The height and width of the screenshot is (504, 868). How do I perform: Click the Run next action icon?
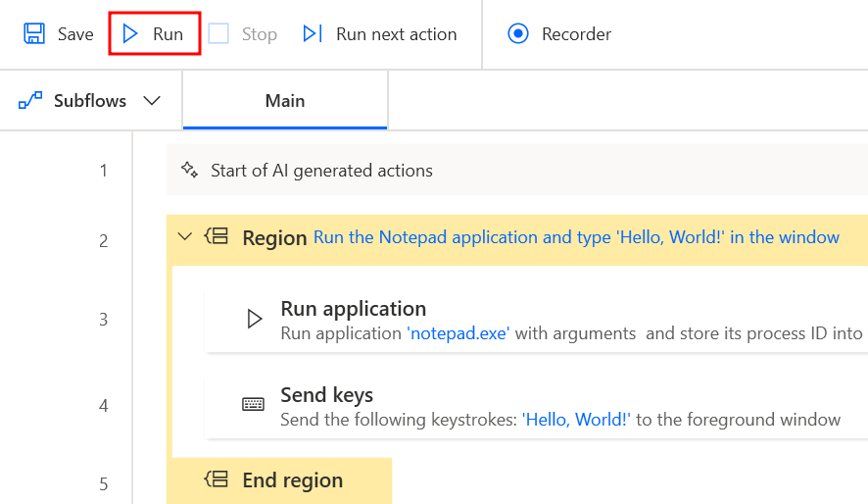point(313,34)
